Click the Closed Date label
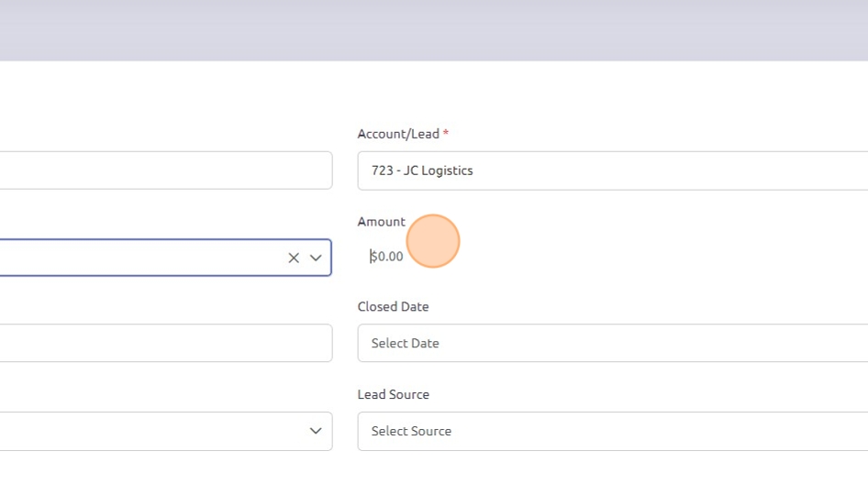This screenshot has height=484, width=868. 393,306
